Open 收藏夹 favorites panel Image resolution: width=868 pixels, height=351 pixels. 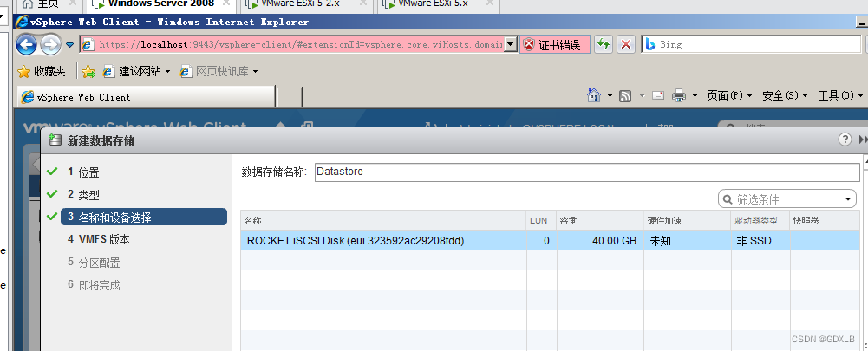42,71
